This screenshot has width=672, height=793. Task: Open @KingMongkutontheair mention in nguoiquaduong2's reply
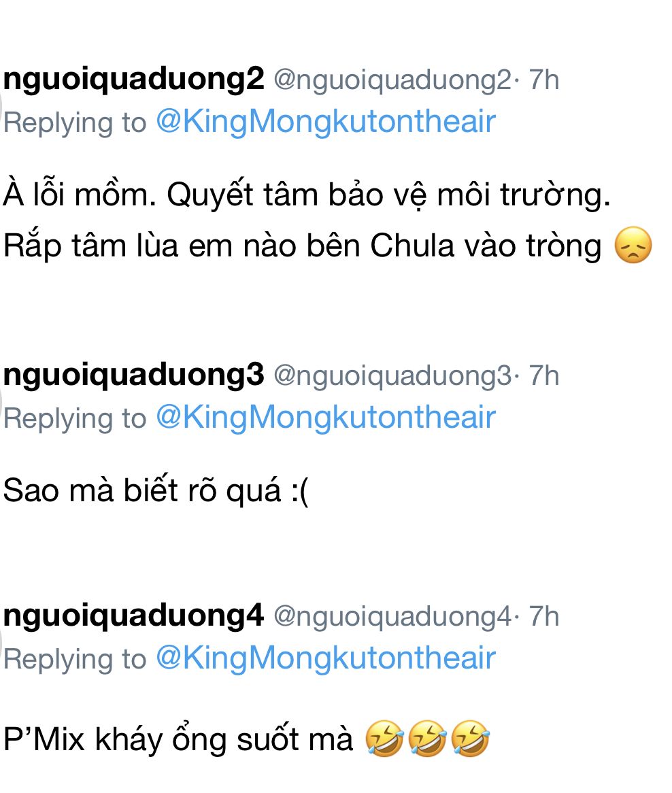pyautogui.click(x=326, y=122)
